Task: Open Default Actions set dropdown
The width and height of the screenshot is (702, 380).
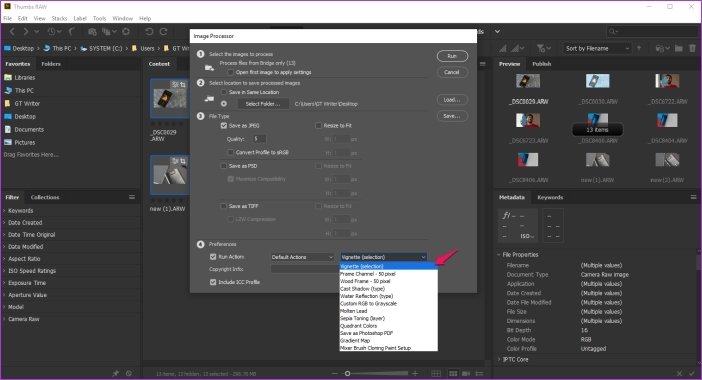Action: point(303,257)
